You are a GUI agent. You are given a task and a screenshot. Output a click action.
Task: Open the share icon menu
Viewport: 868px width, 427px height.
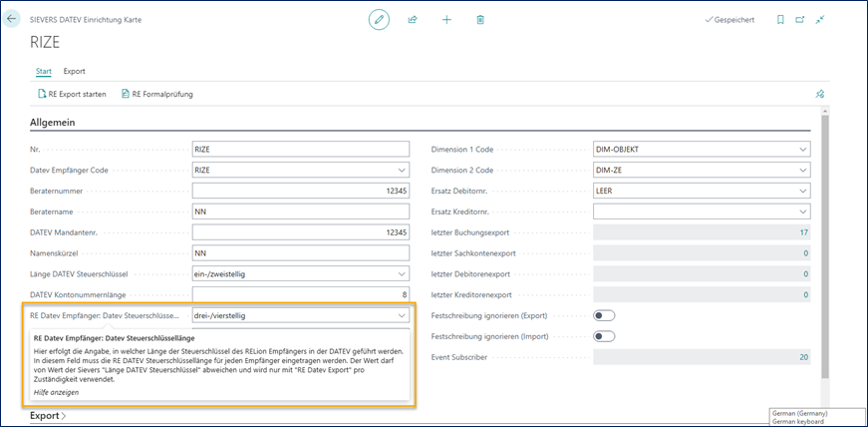[x=413, y=19]
